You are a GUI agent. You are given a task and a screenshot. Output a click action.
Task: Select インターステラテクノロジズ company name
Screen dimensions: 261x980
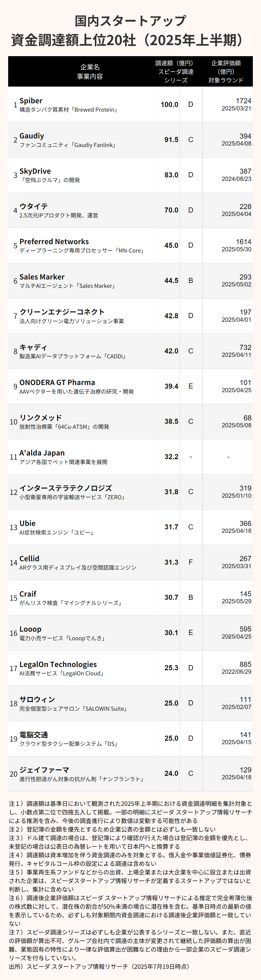coord(66,488)
